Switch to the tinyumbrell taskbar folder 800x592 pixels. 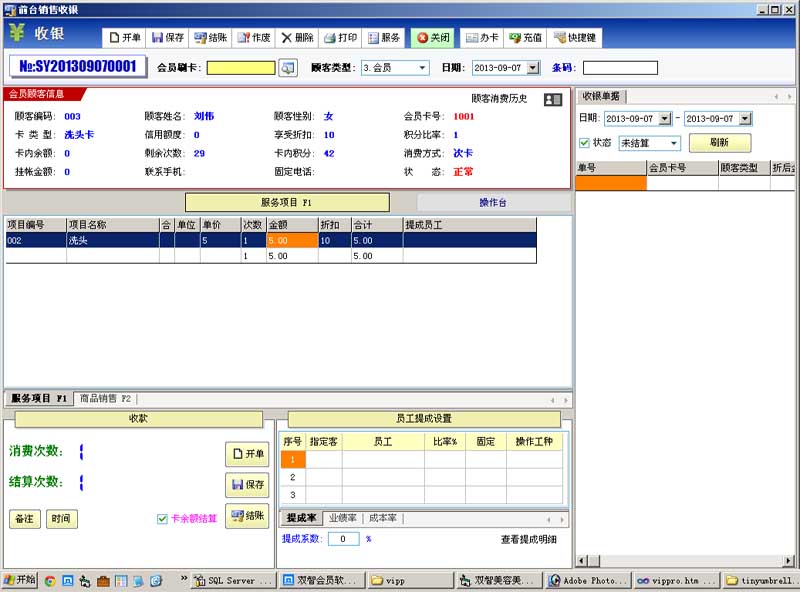coord(761,581)
